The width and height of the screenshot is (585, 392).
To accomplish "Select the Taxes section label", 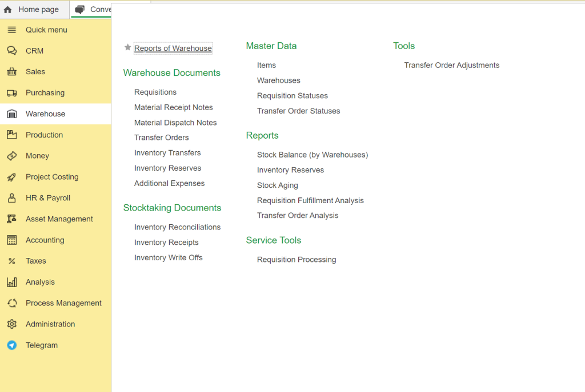I will [x=36, y=261].
